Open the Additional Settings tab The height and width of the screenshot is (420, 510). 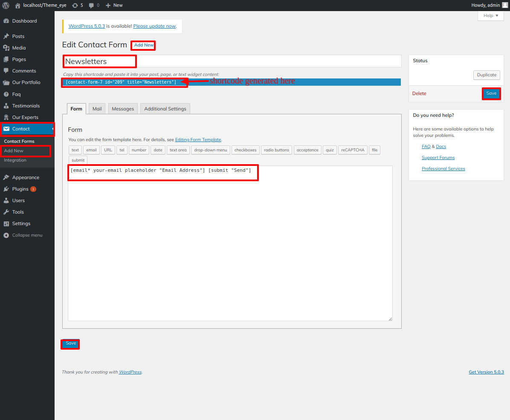tap(165, 109)
